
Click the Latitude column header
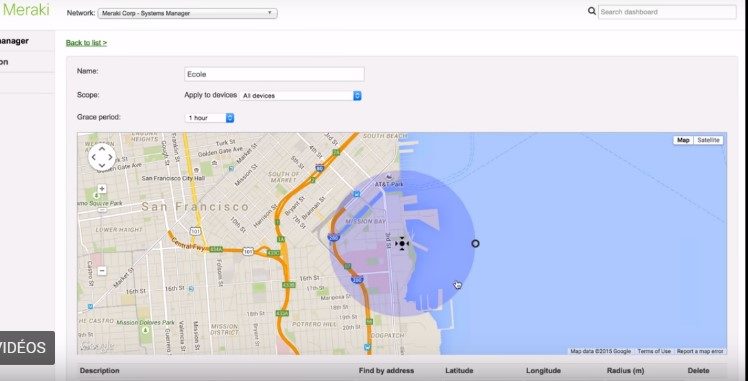pos(459,371)
